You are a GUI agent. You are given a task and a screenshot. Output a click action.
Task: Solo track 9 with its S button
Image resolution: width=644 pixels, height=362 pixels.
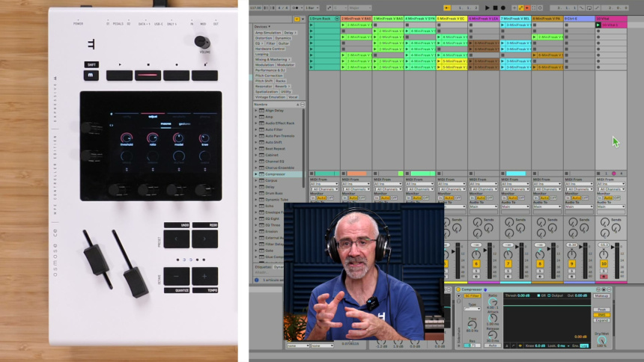571,271
